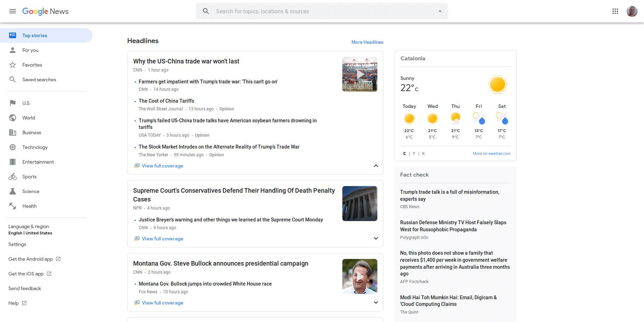
Task: Expand the Supreme Court story coverage
Action: 376,239
